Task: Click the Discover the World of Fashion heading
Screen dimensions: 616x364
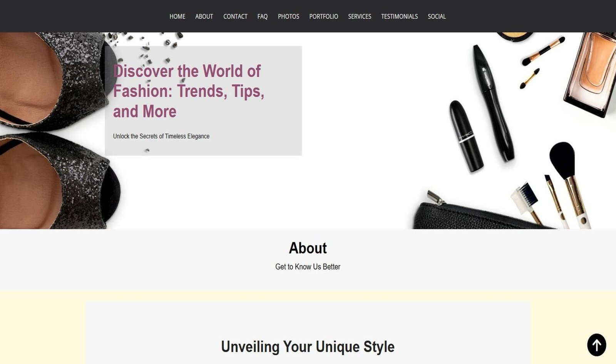Action: 189,92
